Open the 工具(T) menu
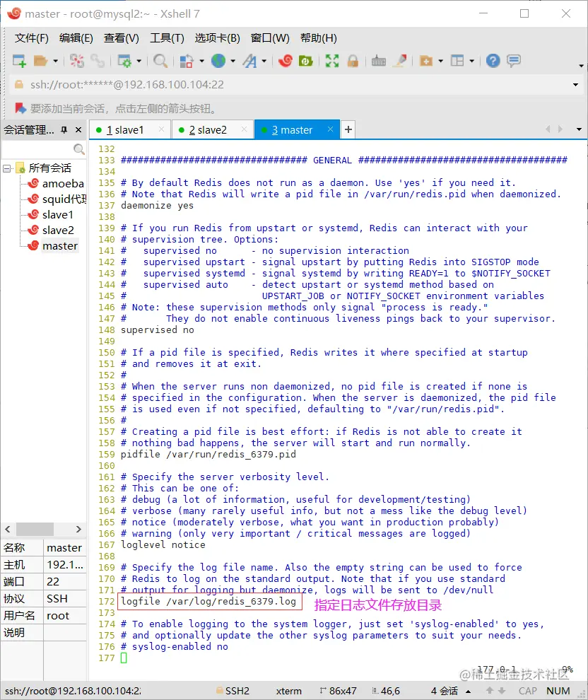 (167, 38)
